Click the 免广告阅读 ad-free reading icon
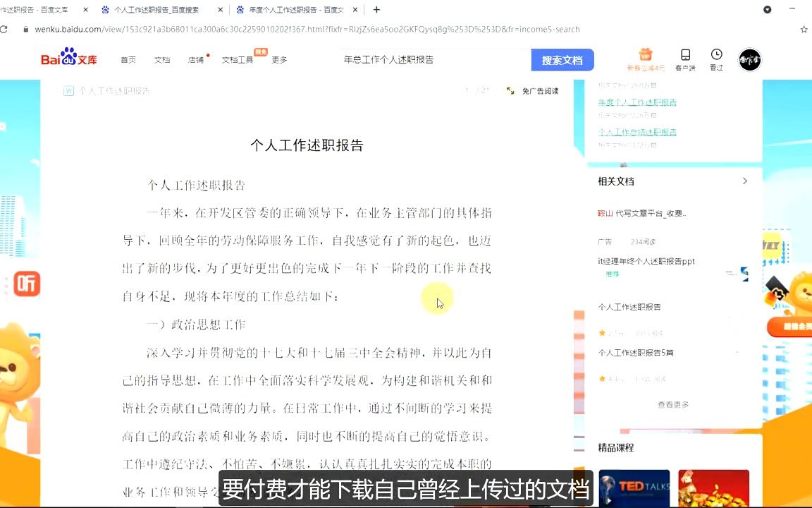Viewport: 812px width, 508px height. coord(510,91)
